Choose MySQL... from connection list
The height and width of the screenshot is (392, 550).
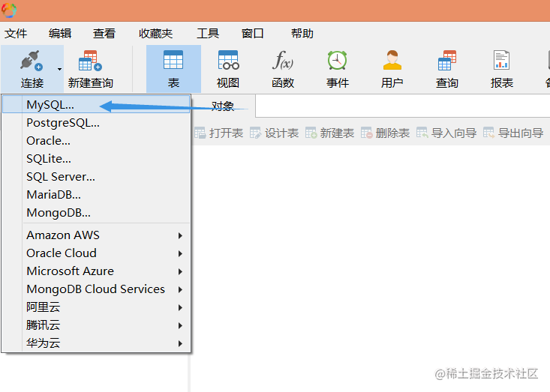click(96, 104)
